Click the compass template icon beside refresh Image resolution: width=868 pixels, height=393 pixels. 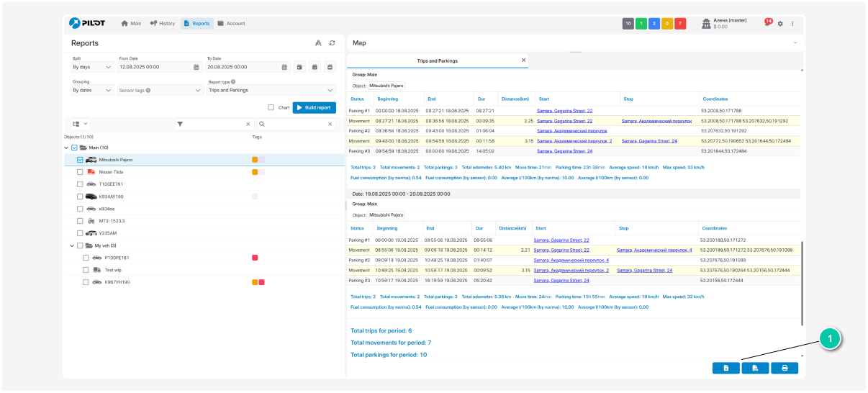pos(318,43)
